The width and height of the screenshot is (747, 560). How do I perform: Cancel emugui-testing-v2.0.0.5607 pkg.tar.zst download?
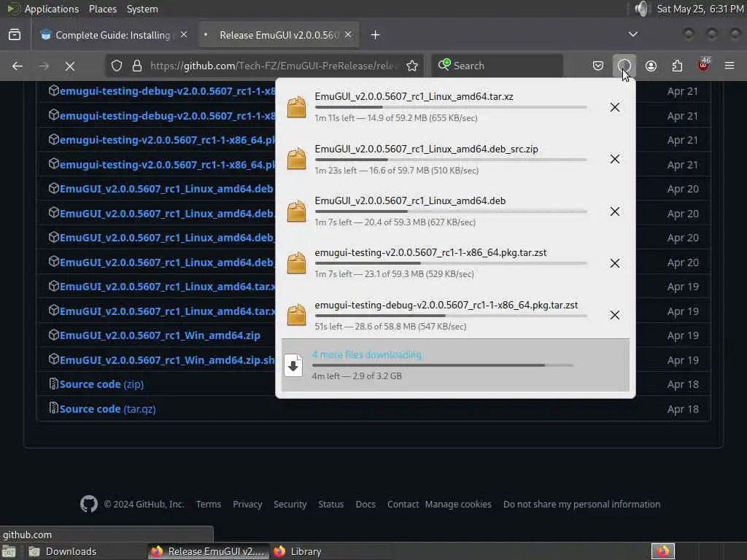coord(615,263)
